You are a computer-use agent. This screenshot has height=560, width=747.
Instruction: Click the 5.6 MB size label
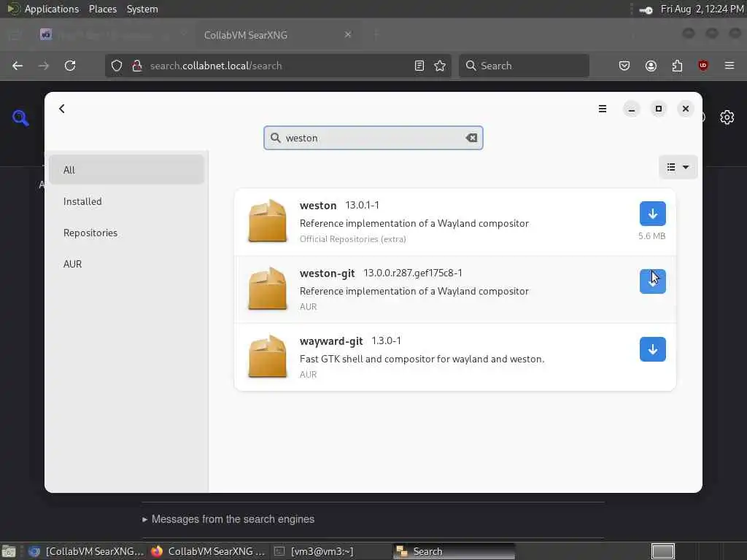tap(651, 236)
